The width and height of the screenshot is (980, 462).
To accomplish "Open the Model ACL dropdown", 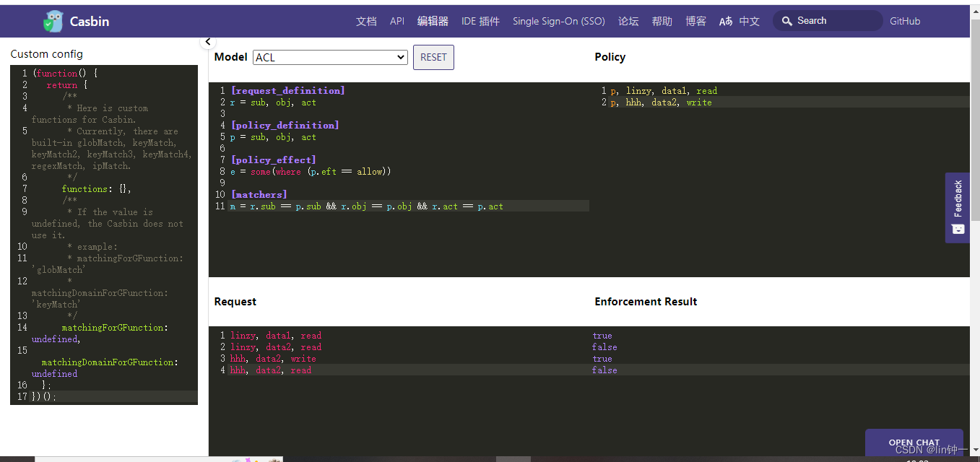I will [x=330, y=58].
